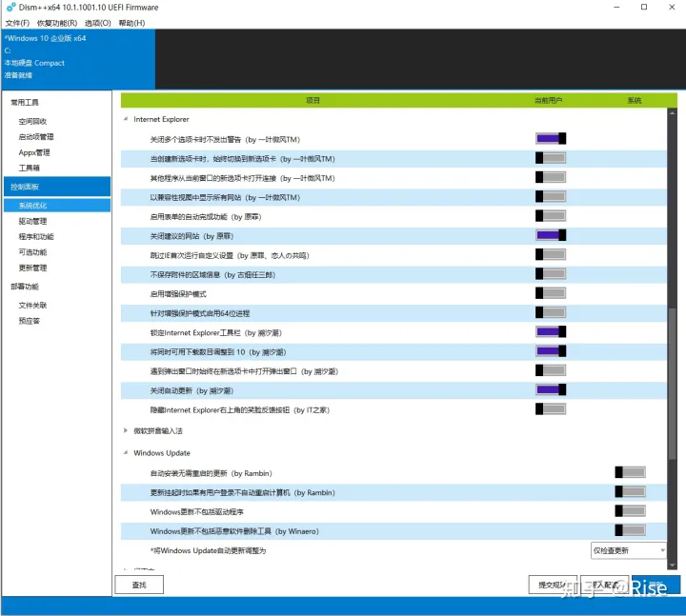686x616 pixels.
Task: Turn off 关闭多个选项卡时不发出警告 switch
Action: pos(551,139)
